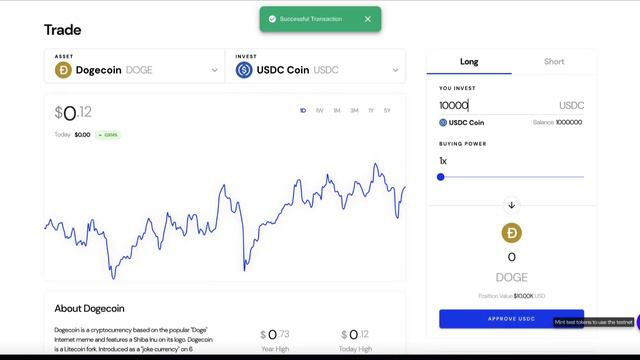The height and width of the screenshot is (360, 640).
Task: Click the Dogecoin logo in Asset selector
Action: point(63,70)
